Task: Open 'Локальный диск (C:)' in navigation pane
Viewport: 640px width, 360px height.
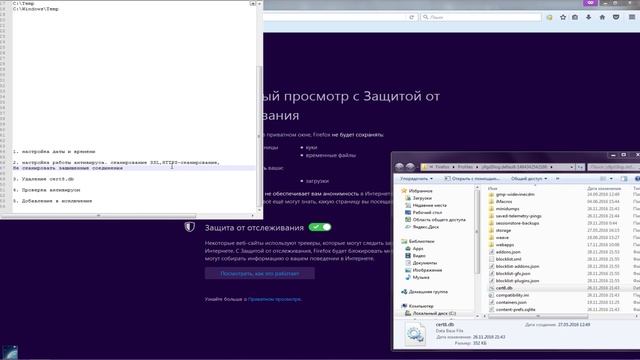Action: (x=434, y=313)
